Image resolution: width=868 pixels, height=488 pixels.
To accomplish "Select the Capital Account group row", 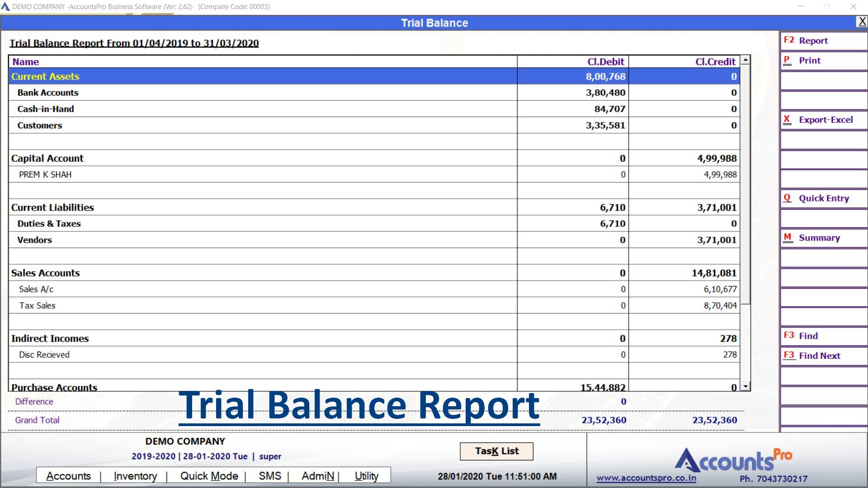I will (262, 158).
